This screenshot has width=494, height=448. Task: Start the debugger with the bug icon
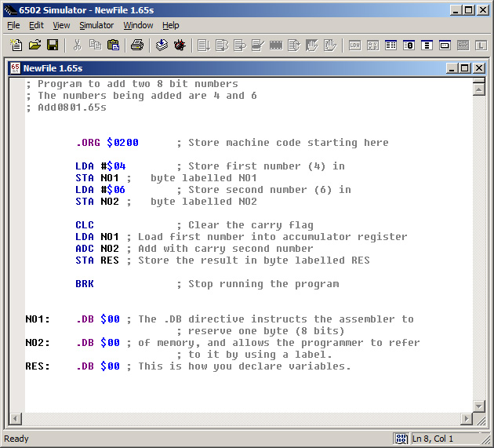pos(180,46)
